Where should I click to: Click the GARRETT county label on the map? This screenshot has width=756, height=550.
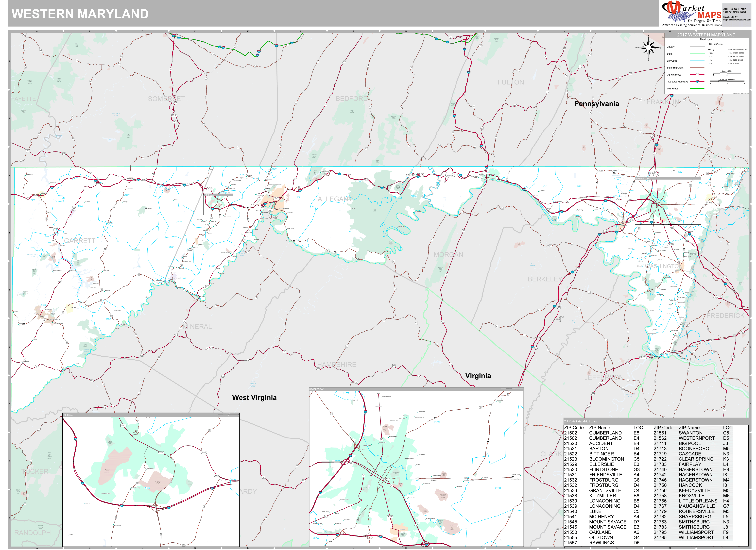80,241
